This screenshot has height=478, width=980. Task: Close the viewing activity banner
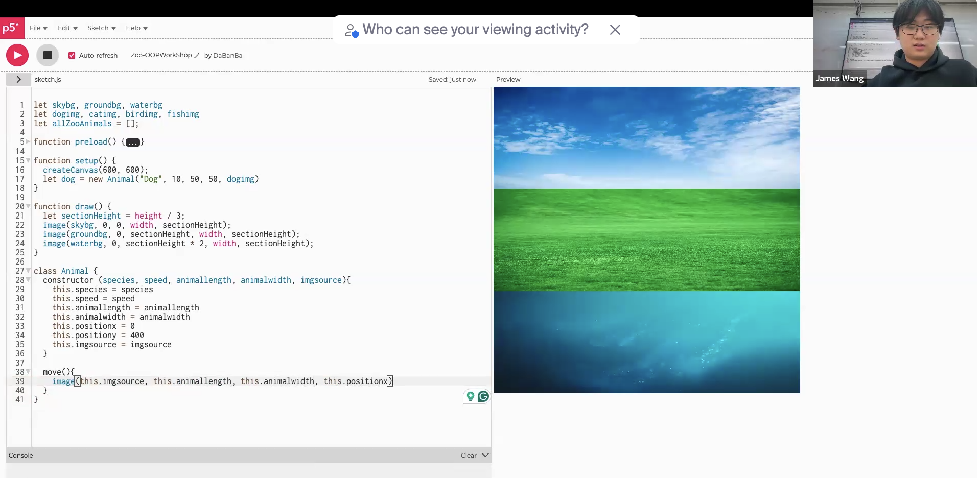tap(615, 30)
